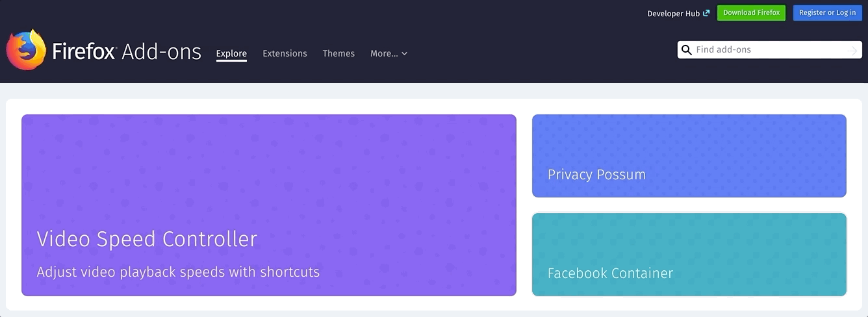Expand the More... menu chevron

pyautogui.click(x=405, y=54)
